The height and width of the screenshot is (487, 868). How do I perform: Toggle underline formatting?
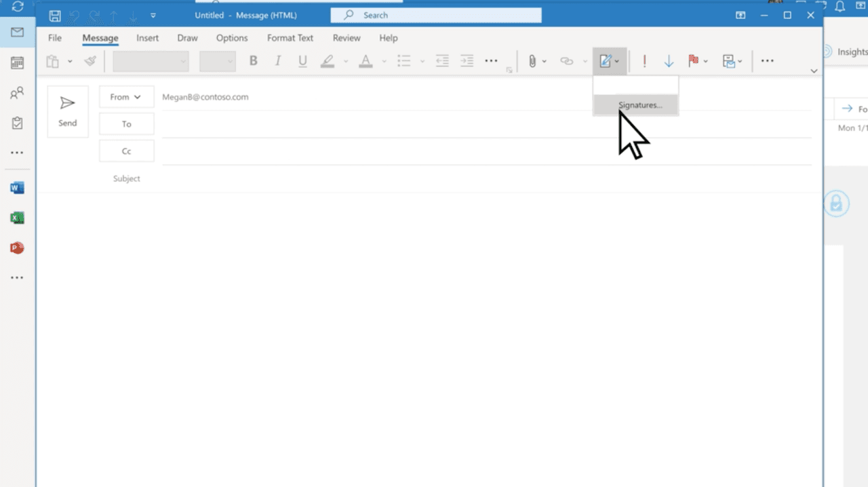pyautogui.click(x=302, y=60)
